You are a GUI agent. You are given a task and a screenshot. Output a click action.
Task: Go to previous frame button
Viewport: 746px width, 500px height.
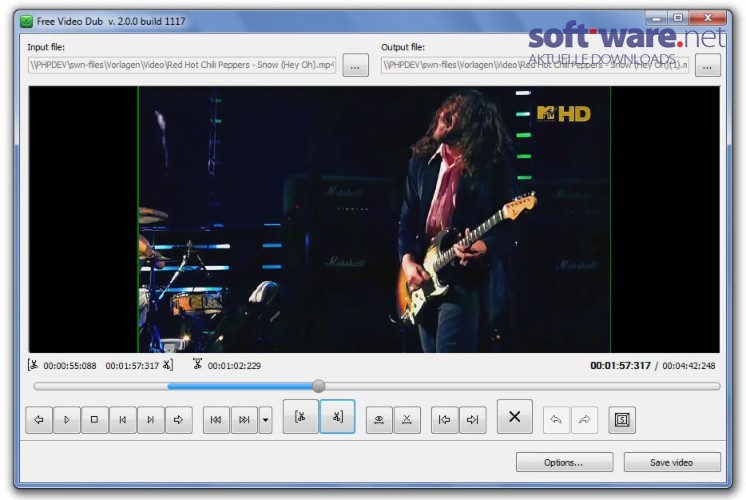(122, 420)
